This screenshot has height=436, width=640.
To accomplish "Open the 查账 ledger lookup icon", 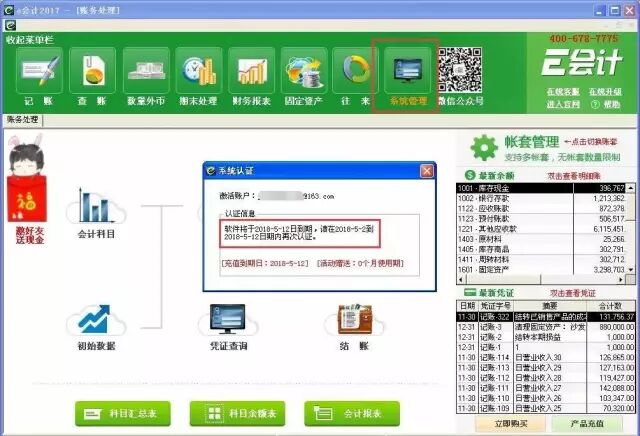I will [92, 71].
